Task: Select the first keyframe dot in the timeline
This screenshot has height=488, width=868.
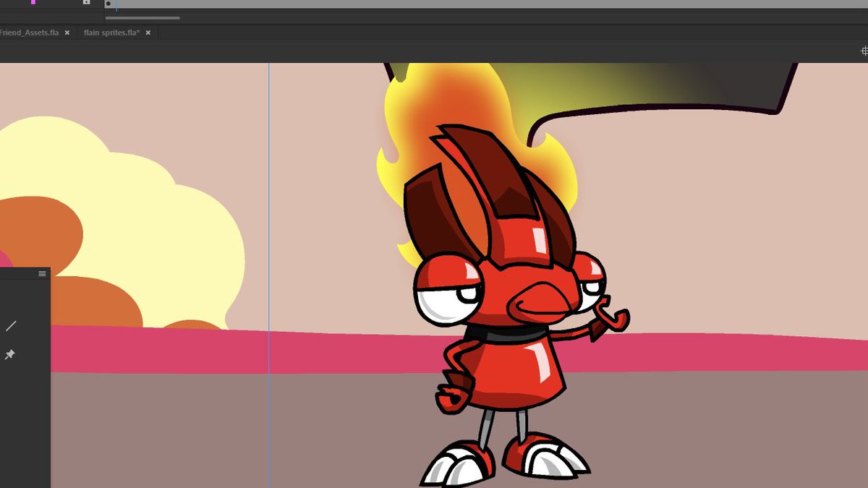Action: point(109,4)
